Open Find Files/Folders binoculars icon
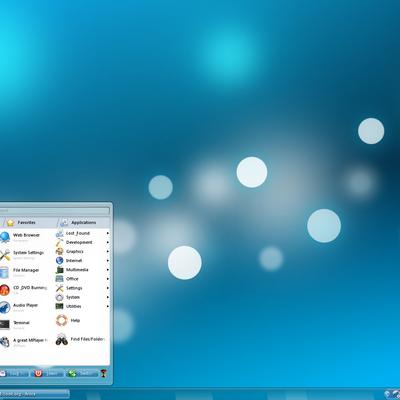400x400 pixels. [62, 339]
